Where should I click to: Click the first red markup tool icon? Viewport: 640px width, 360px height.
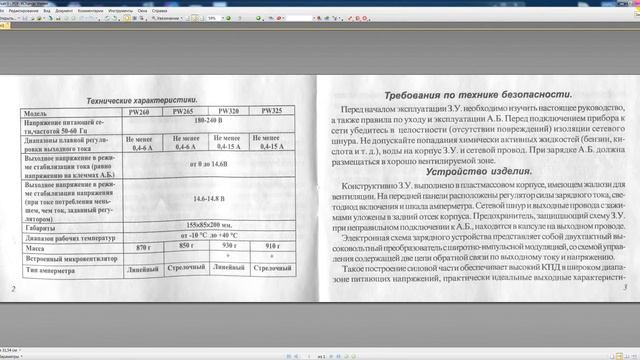pos(350,18)
